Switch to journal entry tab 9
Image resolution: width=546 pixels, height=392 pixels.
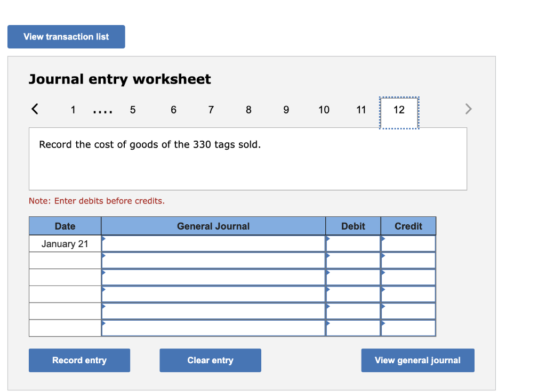coord(286,110)
